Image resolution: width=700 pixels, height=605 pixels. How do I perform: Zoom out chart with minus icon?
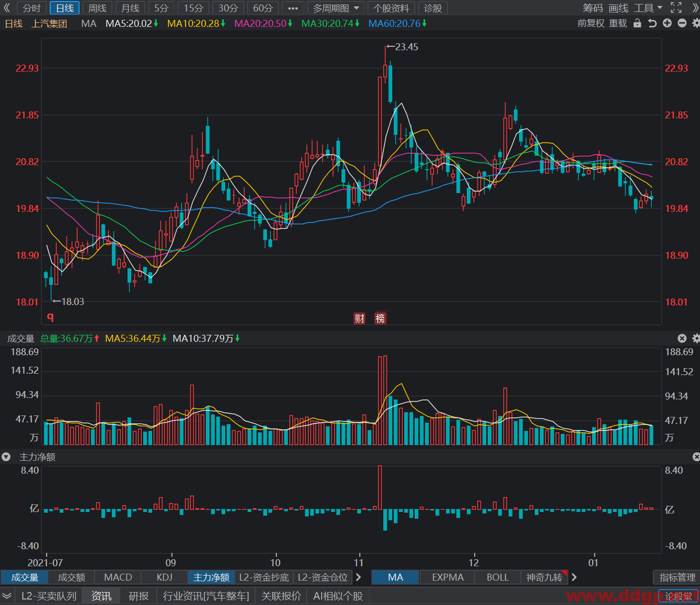coord(682,23)
